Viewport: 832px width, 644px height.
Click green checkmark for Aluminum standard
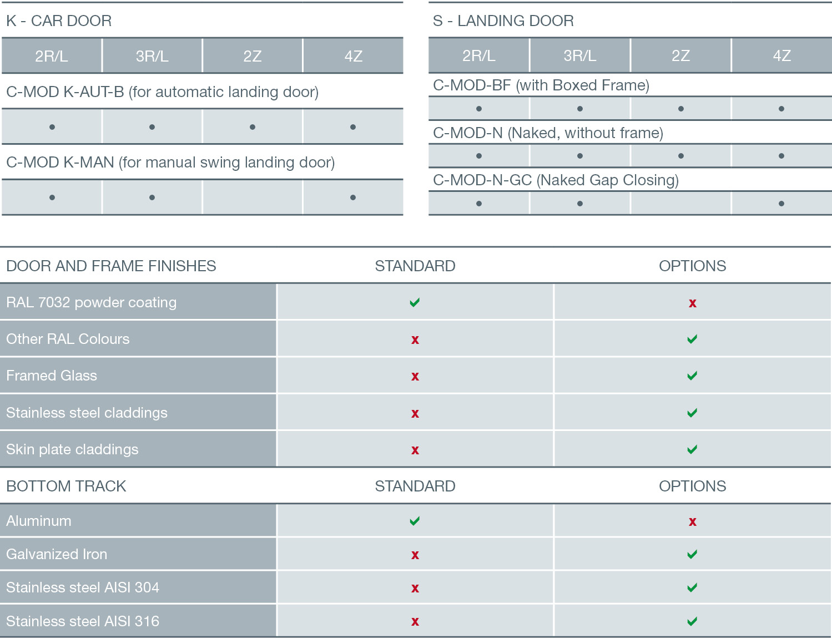pyautogui.click(x=415, y=521)
